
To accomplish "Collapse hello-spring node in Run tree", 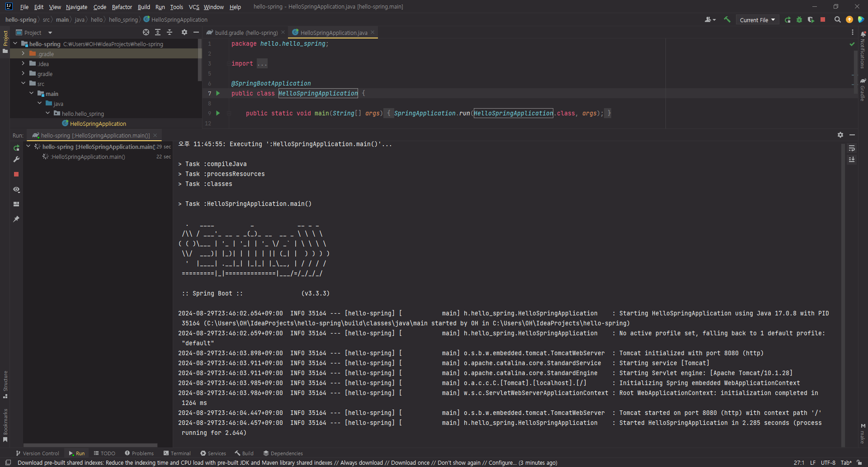I will (28, 147).
